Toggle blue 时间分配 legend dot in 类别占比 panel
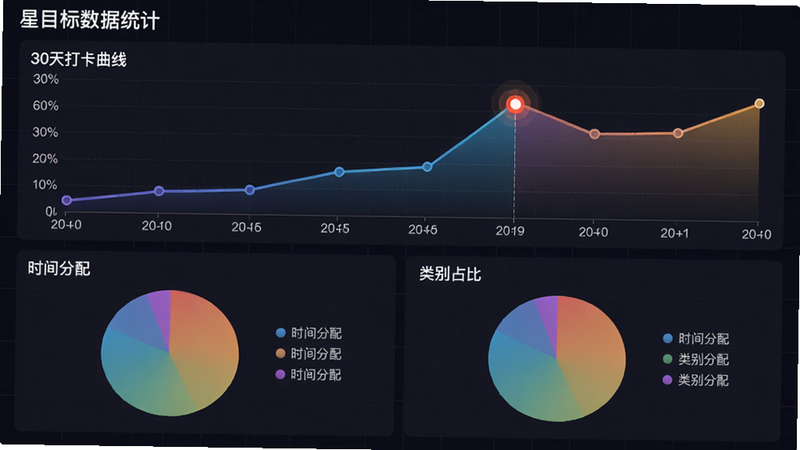This screenshot has width=800, height=450. pyautogui.click(x=667, y=338)
